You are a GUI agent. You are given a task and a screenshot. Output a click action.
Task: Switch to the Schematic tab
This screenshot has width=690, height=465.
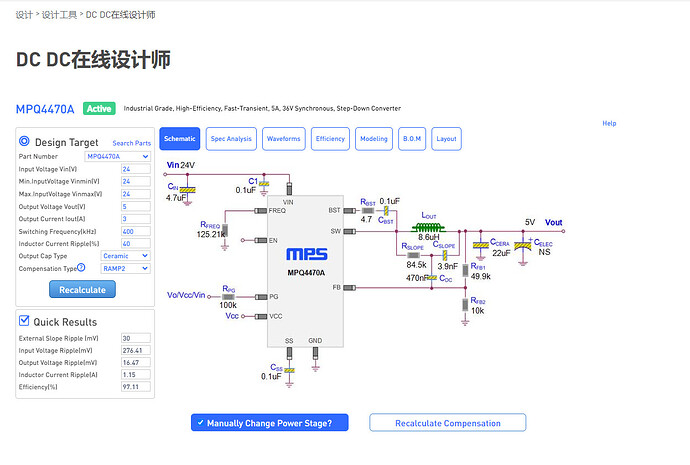pyautogui.click(x=180, y=139)
